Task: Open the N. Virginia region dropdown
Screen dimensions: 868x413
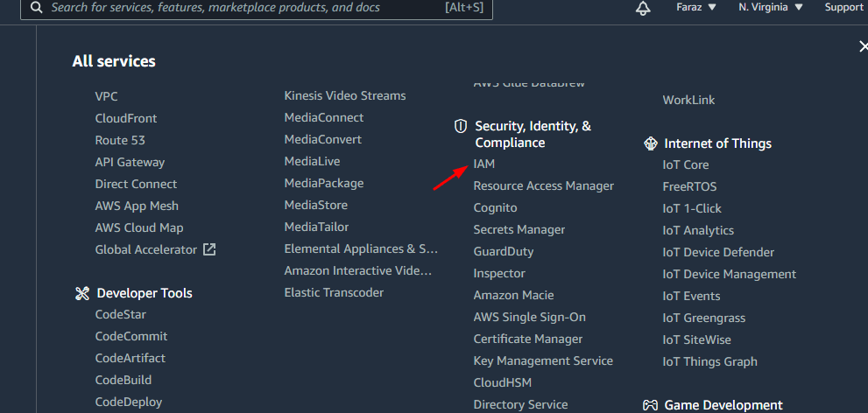Action: (x=771, y=7)
